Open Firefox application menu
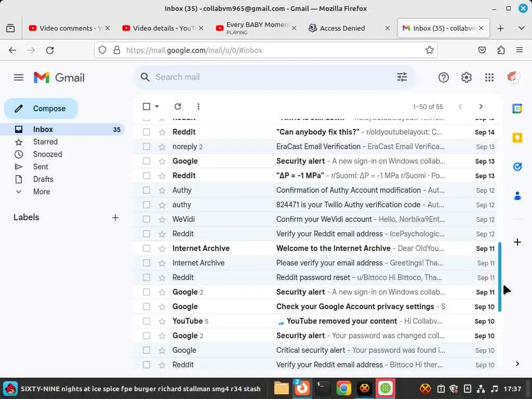The height and width of the screenshot is (399, 532). 520,50
